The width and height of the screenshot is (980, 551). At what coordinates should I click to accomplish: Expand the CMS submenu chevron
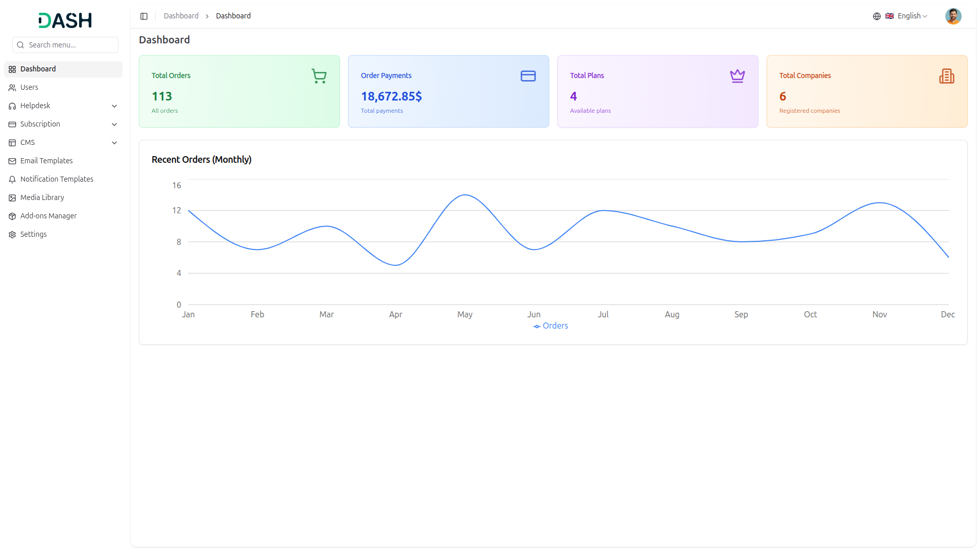pos(114,143)
